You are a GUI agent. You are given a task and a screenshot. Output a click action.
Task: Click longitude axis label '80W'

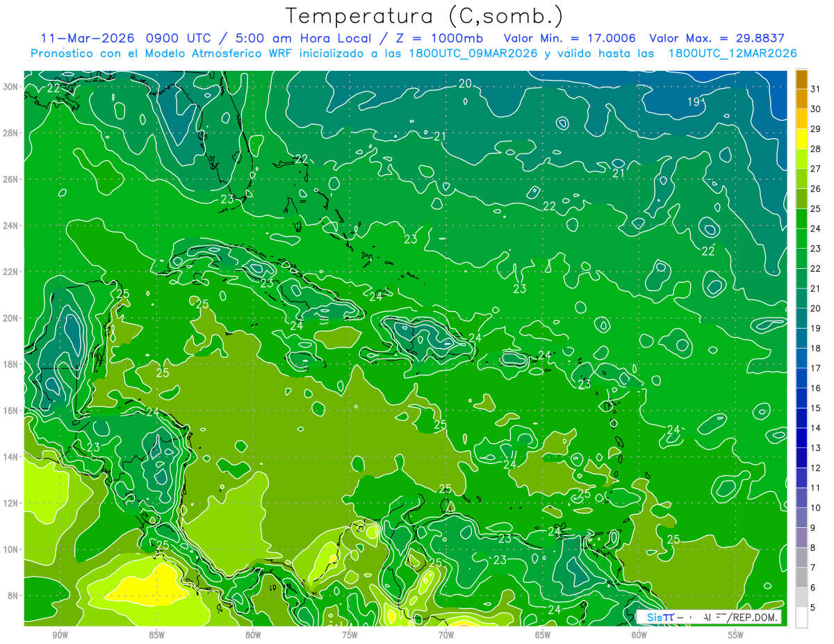pyautogui.click(x=253, y=635)
